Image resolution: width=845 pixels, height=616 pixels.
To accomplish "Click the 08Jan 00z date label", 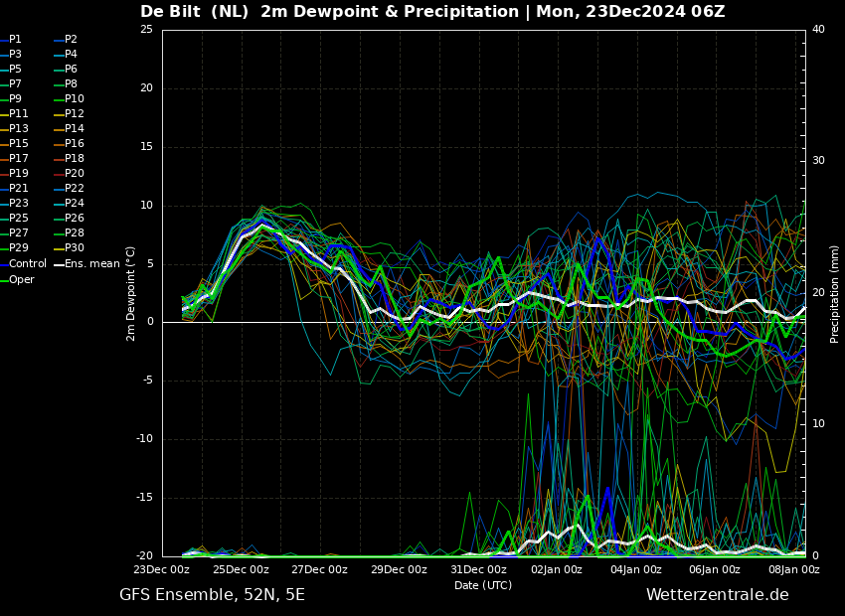I will click(795, 569).
